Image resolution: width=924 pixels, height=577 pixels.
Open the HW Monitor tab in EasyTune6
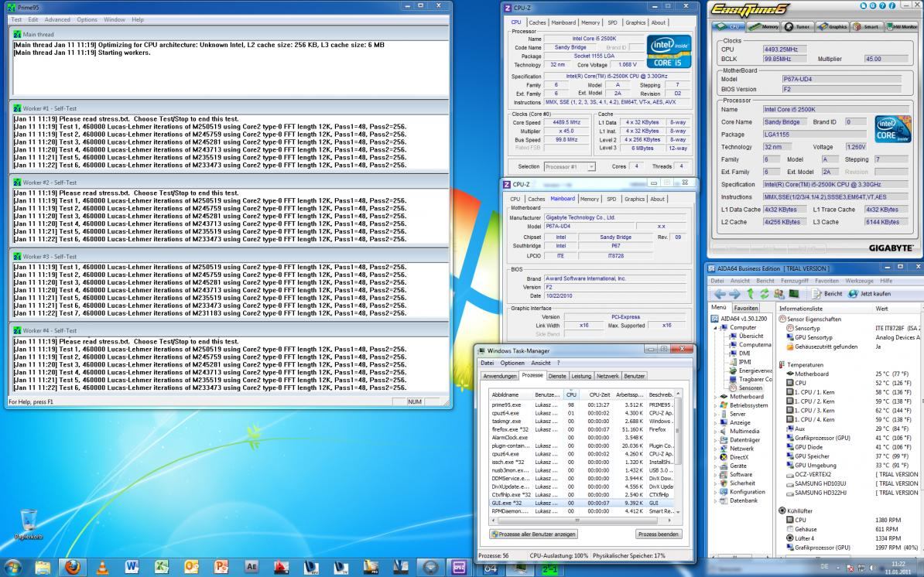[x=901, y=26]
